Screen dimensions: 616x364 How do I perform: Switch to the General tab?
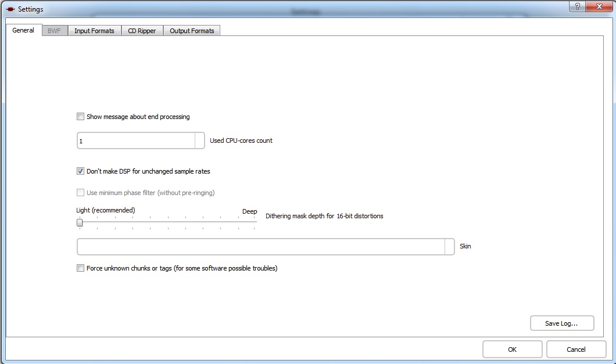click(23, 30)
